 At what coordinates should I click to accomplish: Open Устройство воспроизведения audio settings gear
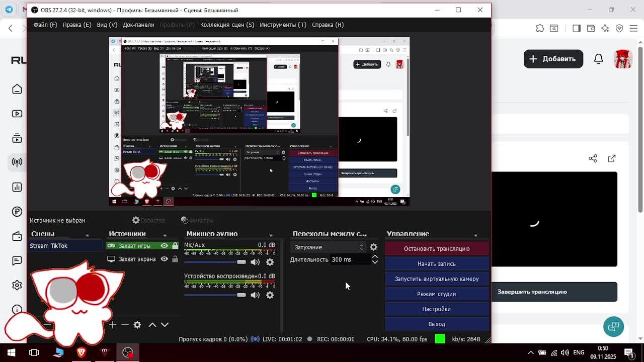click(270, 295)
